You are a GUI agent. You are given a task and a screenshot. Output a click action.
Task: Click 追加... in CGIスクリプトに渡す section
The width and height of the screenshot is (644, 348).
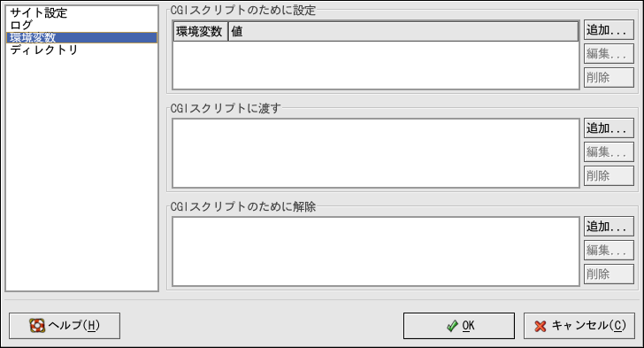(609, 128)
